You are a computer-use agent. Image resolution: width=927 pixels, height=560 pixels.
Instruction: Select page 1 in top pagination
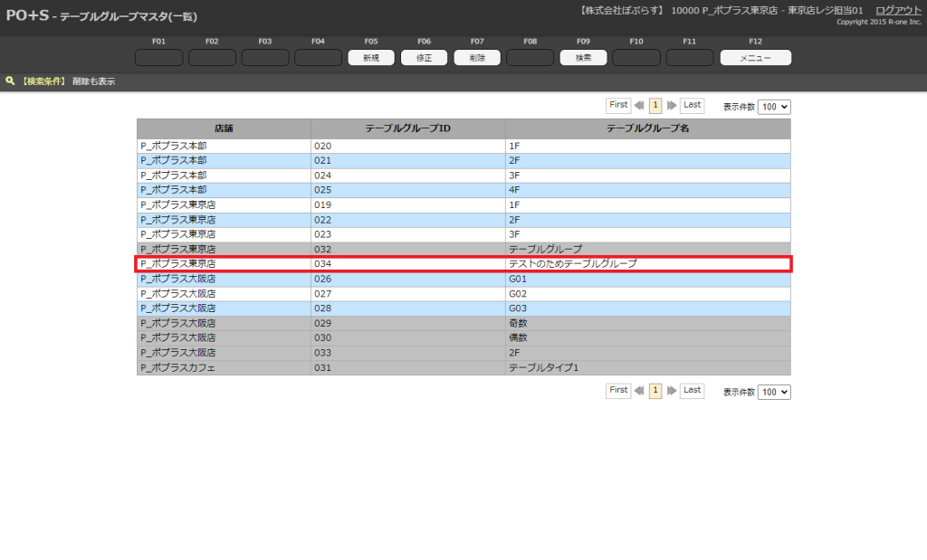pos(655,106)
